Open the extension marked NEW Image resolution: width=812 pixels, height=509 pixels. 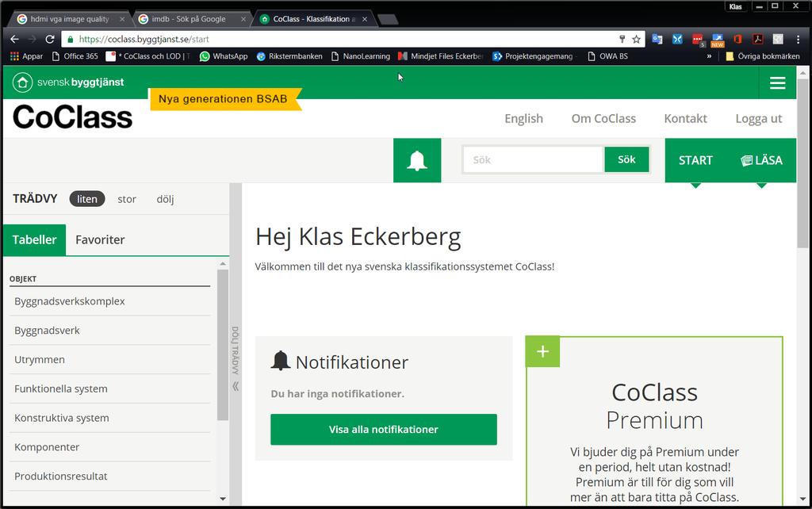click(x=717, y=40)
